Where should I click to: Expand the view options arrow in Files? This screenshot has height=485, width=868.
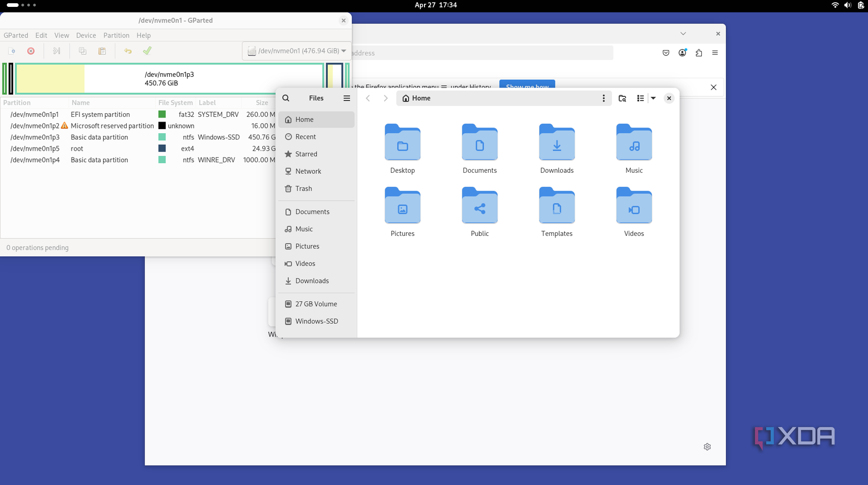[653, 98]
